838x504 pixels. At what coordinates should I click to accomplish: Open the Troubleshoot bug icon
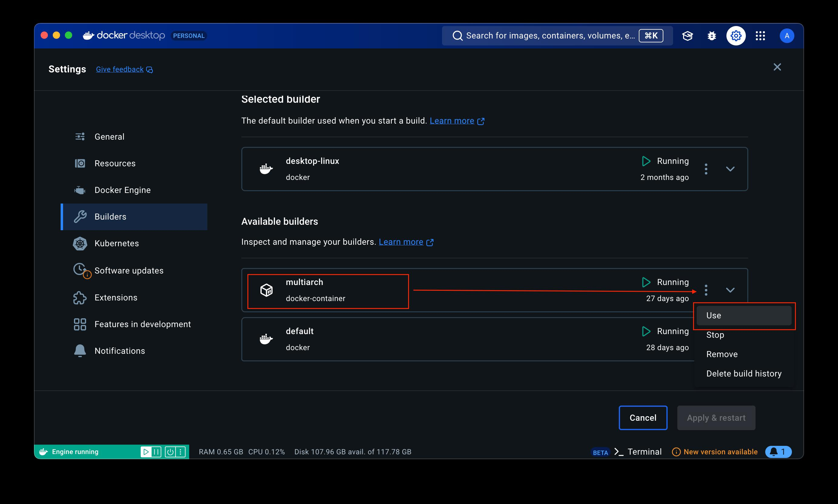point(712,36)
